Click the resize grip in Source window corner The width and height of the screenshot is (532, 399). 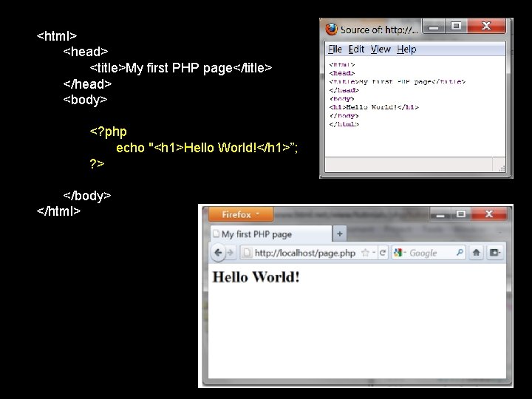click(502, 168)
